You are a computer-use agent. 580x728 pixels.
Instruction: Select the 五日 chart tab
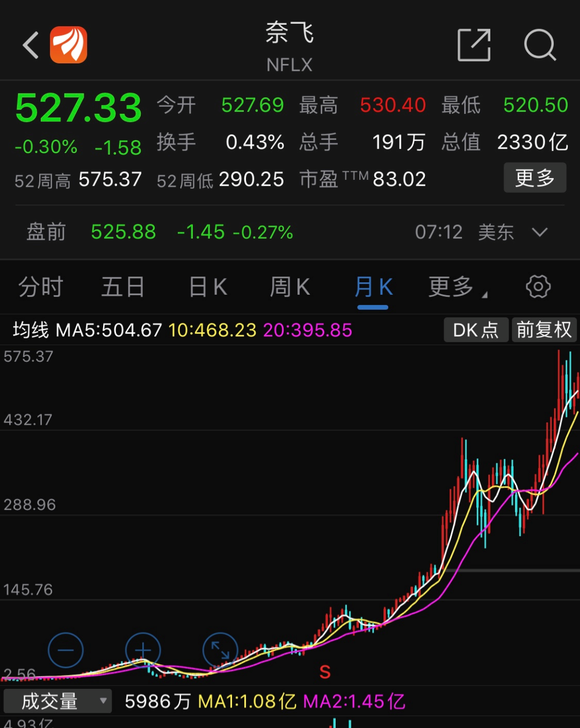(123, 287)
